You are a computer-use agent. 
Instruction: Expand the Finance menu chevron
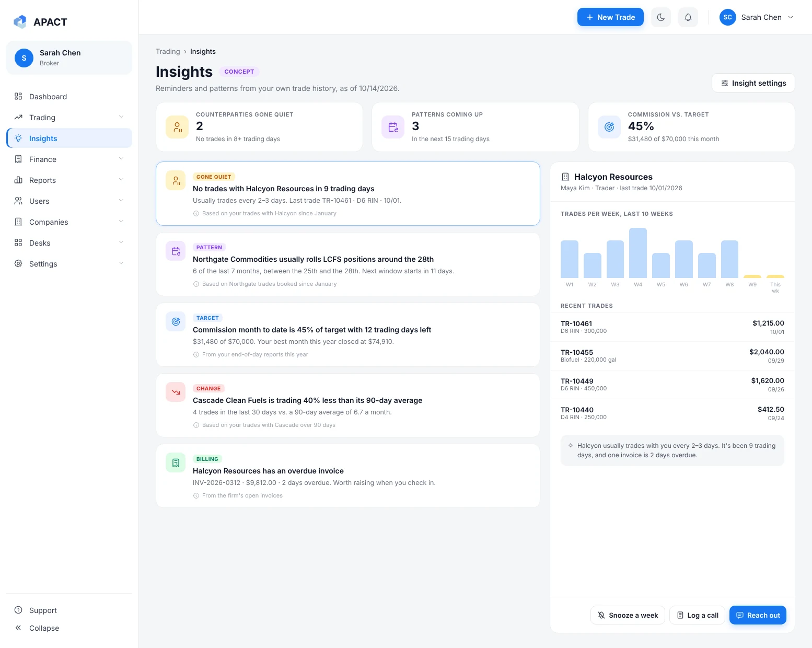[x=121, y=159]
